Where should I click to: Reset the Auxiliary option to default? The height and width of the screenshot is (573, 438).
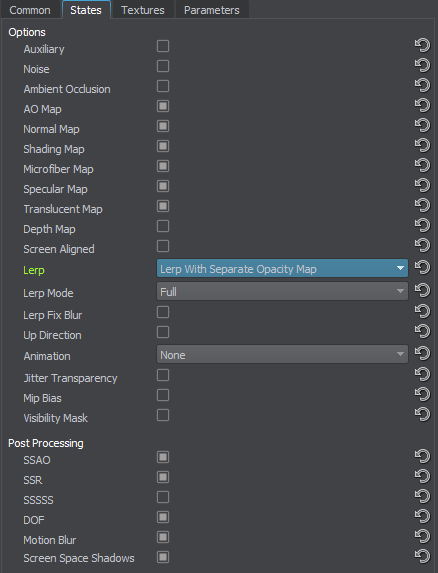(x=422, y=45)
